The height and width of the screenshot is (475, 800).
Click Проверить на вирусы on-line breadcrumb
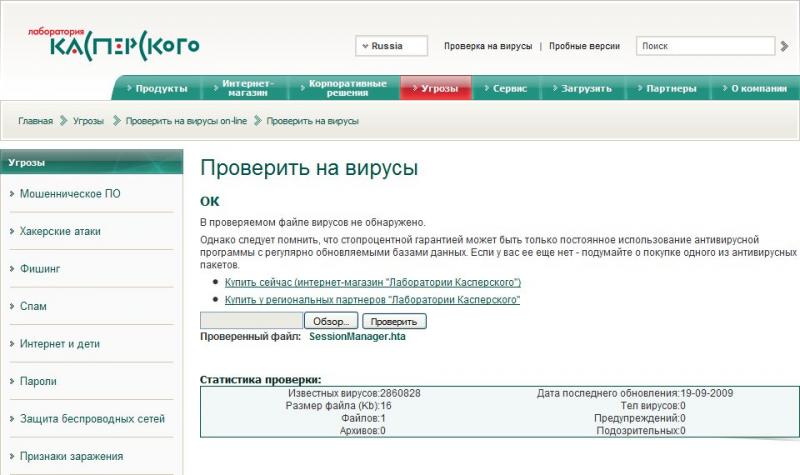[x=184, y=121]
